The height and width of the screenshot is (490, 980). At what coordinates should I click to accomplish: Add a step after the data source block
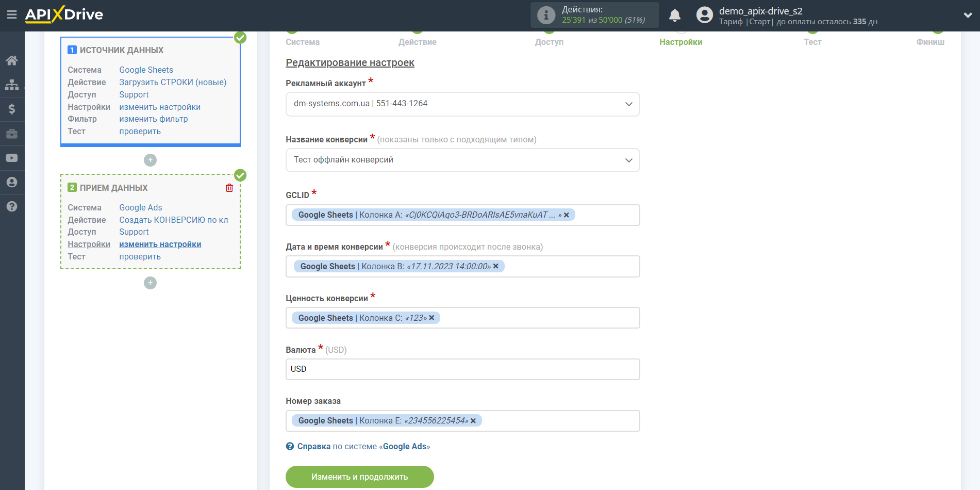coord(150,160)
